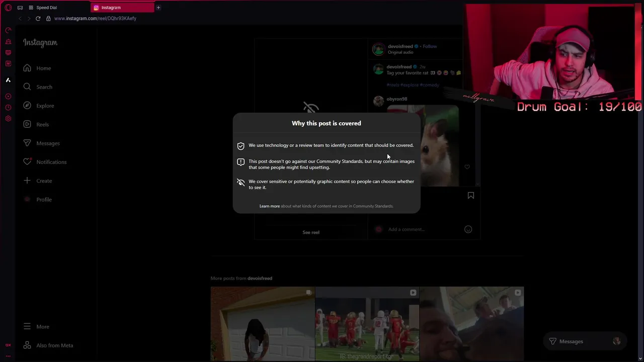
Task: Switch to the Speed Dial tab
Action: pyautogui.click(x=46, y=8)
